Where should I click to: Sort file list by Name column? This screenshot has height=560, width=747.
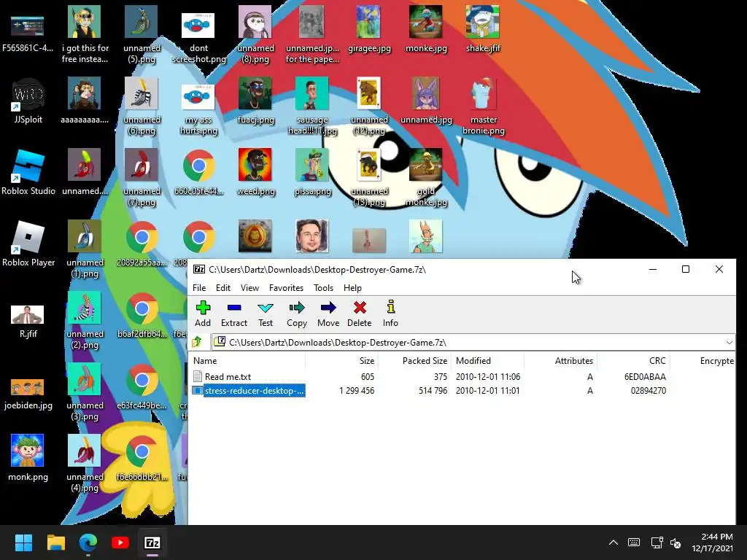(x=248, y=361)
